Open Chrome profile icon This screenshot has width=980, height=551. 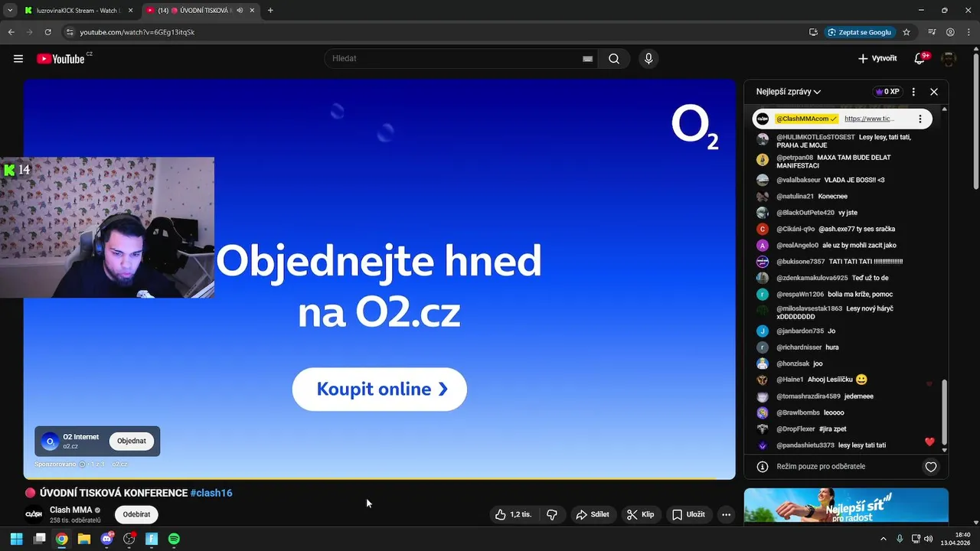click(950, 32)
